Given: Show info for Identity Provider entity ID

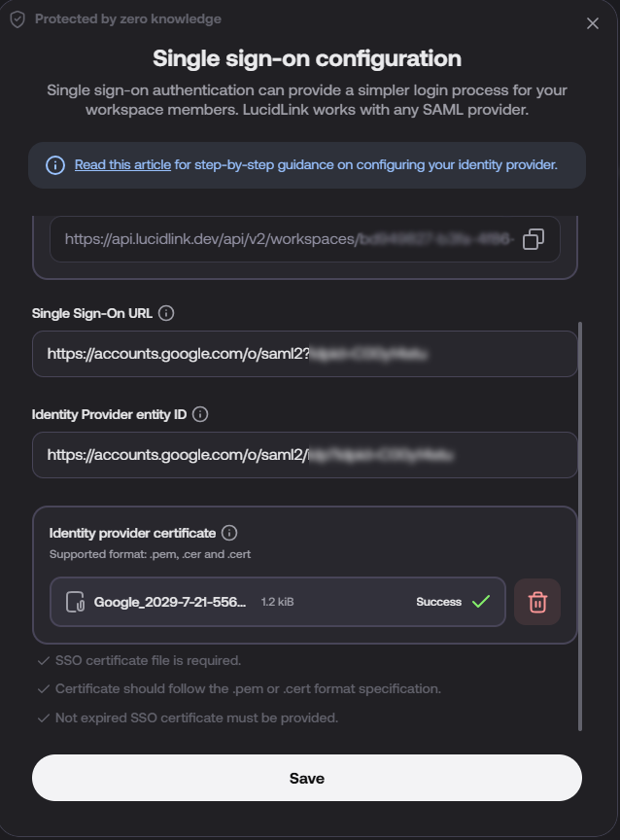Looking at the screenshot, I should click(200, 414).
